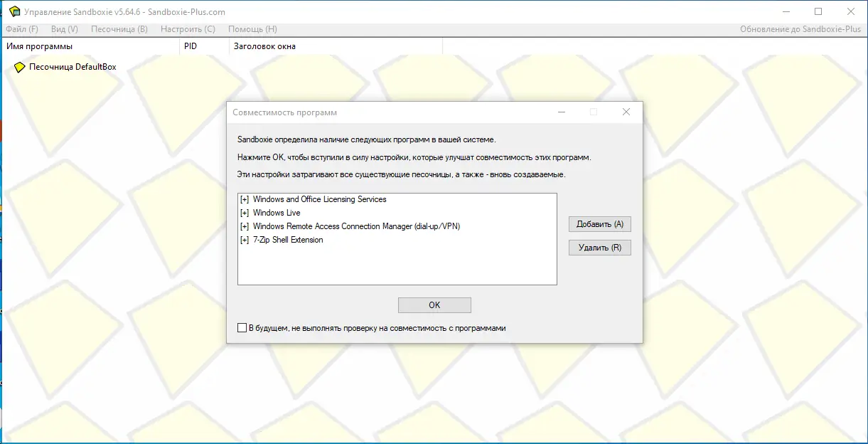Close the Совместимость программ dialog
868x444 pixels.
[x=626, y=112]
